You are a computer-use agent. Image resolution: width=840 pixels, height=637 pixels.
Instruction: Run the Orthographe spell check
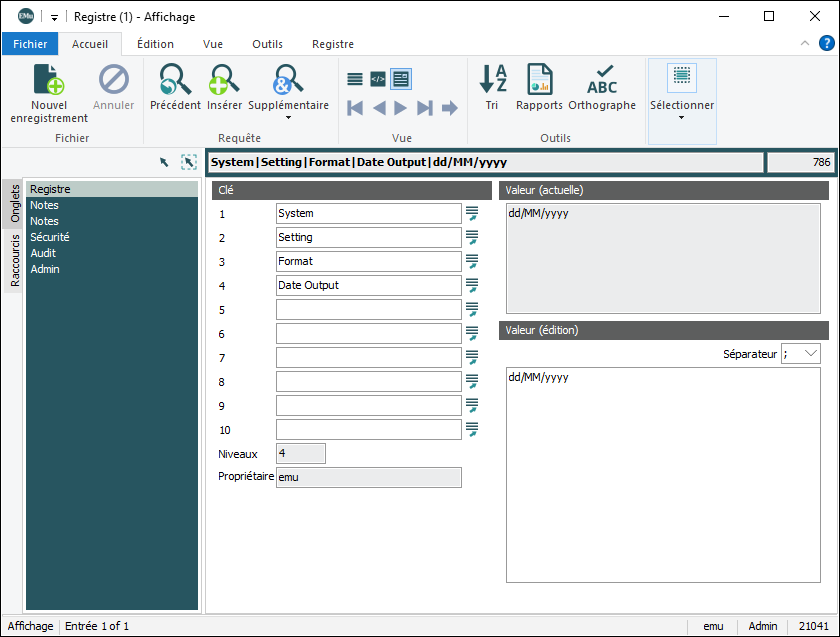(602, 79)
